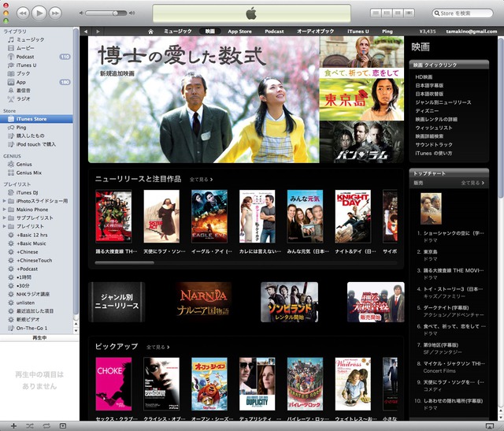Open the 映画 store tab

pos(210,32)
